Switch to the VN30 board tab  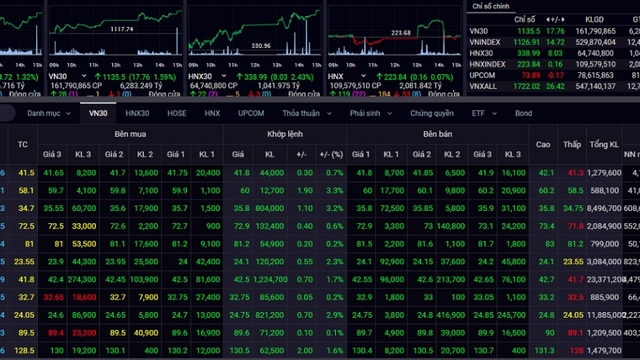[x=98, y=113]
